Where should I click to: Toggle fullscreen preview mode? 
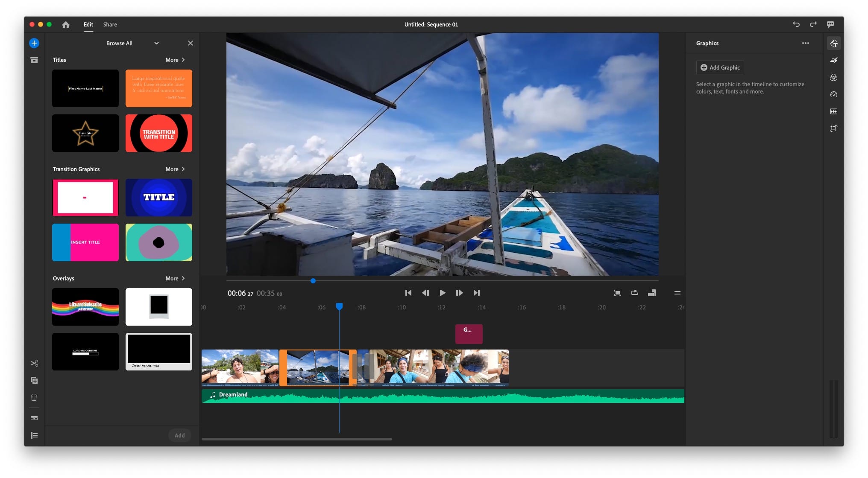pos(617,293)
